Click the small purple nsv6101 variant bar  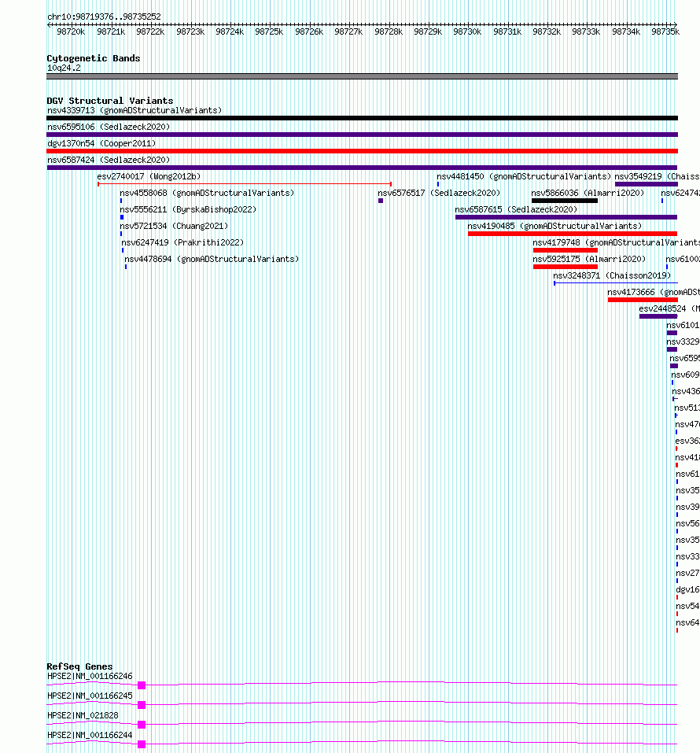(x=672, y=333)
